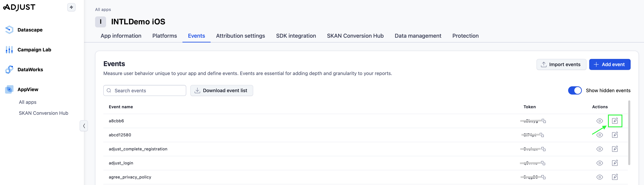Hide the a8cbb6 event with eye icon
644x185 pixels.
[600, 121]
